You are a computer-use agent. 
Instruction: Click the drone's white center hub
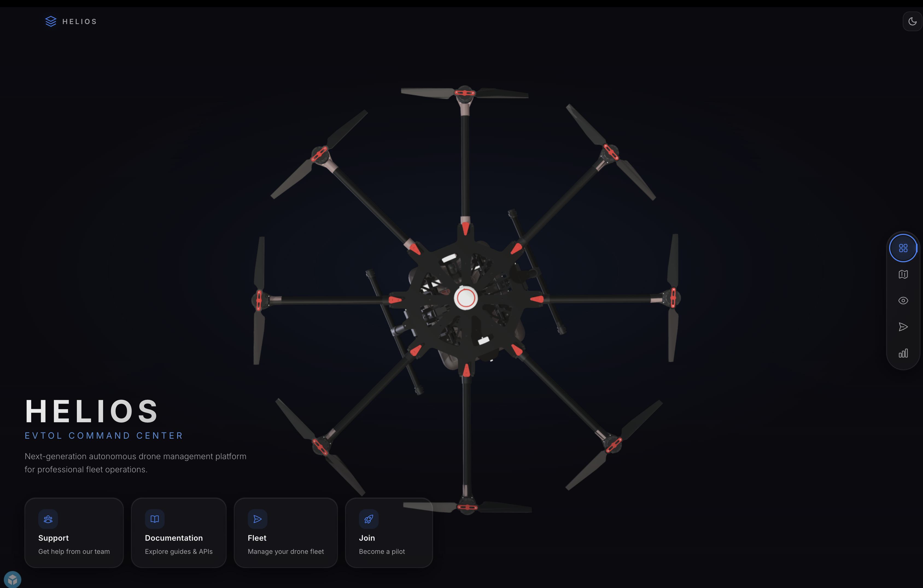(x=466, y=298)
